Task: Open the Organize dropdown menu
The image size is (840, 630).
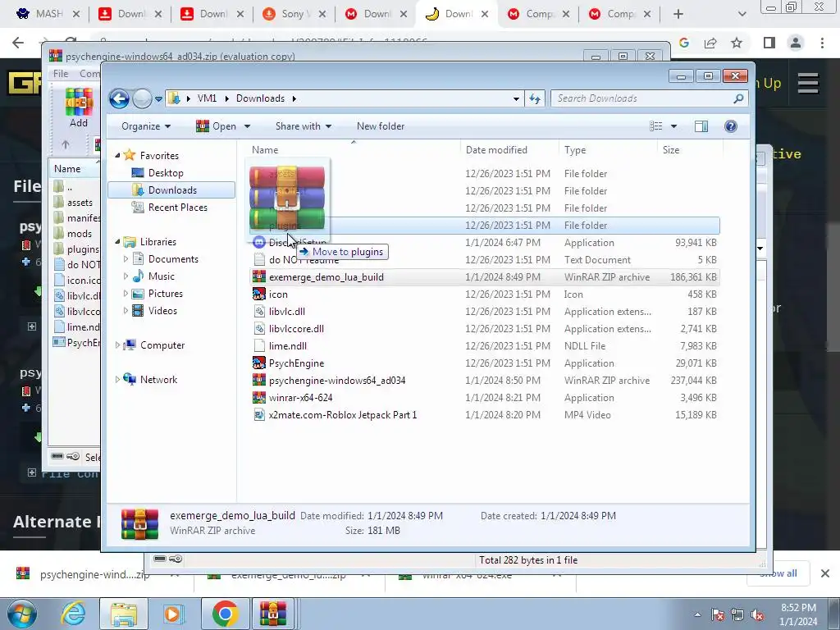Action: (x=146, y=126)
